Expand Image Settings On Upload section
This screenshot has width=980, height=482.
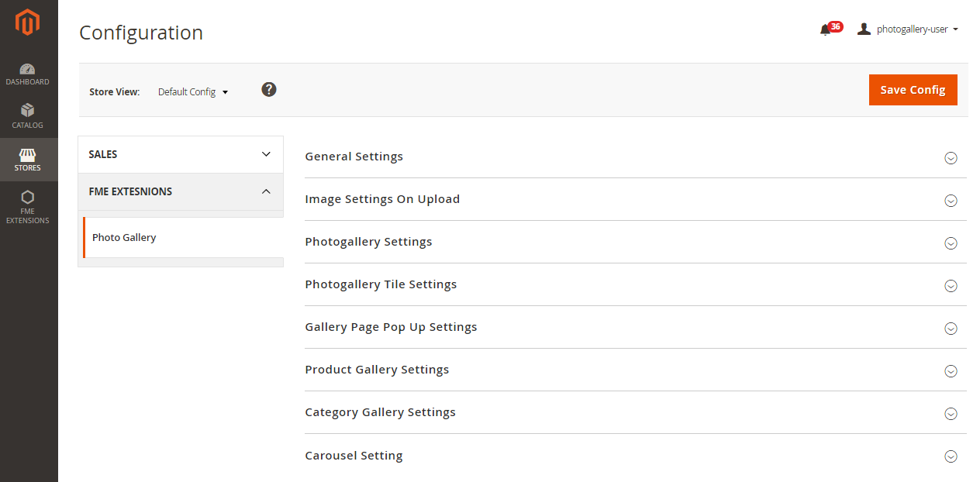click(x=382, y=199)
